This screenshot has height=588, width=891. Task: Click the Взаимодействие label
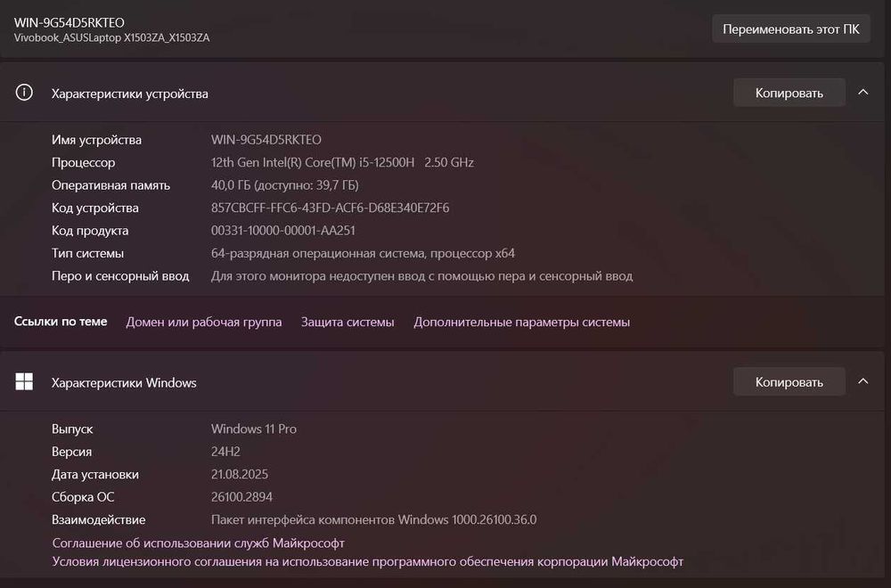(98, 519)
